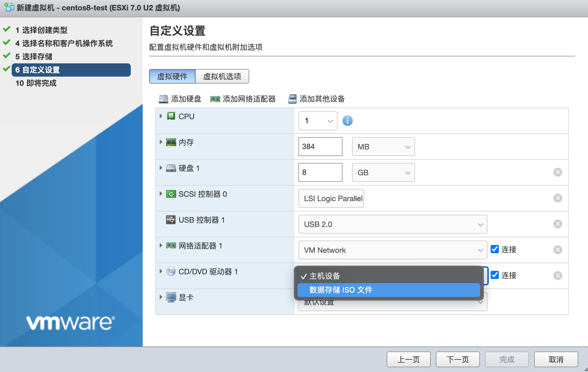588x372 pixels.
Task: Remove USB controller 1 with its X icon
Action: [558, 224]
